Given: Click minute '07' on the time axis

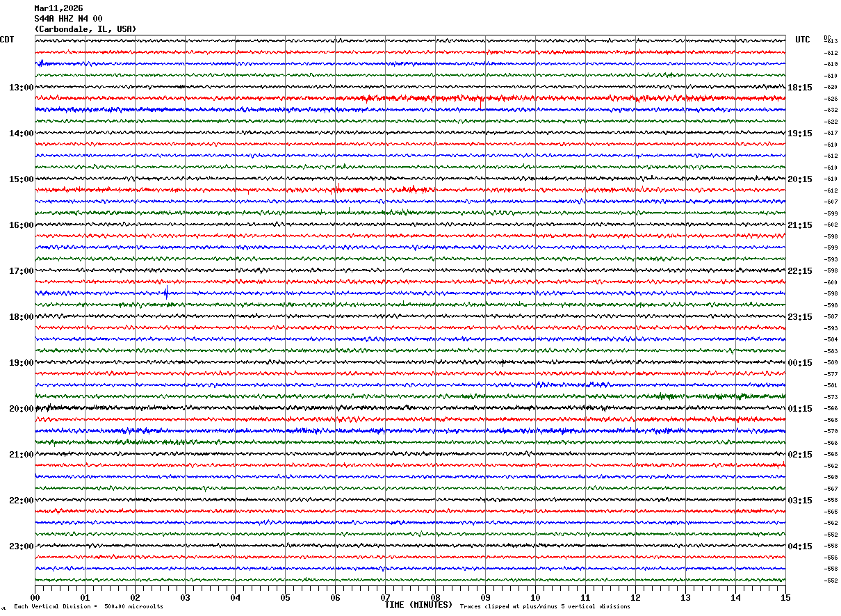Looking at the screenshot, I should coord(385,597).
